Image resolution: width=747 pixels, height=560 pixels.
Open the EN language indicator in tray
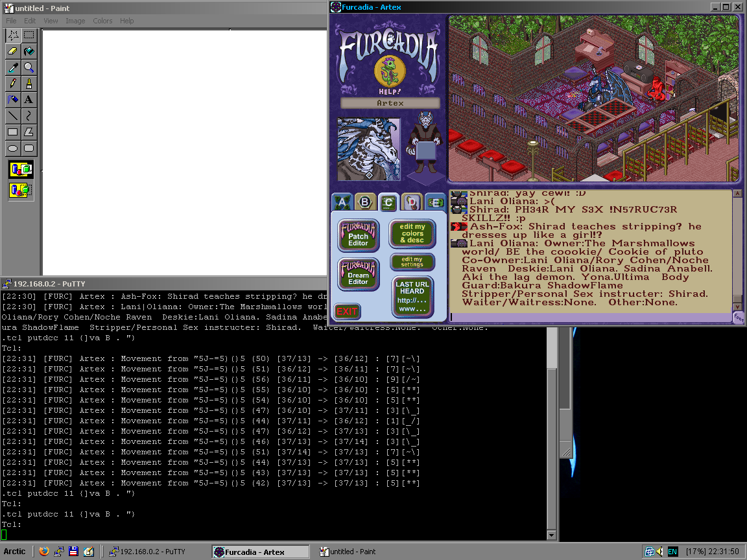point(672,552)
